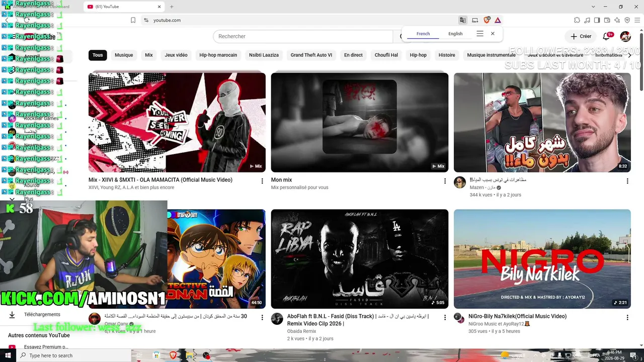Open Brave browser from the taskbar

(x=173, y=355)
